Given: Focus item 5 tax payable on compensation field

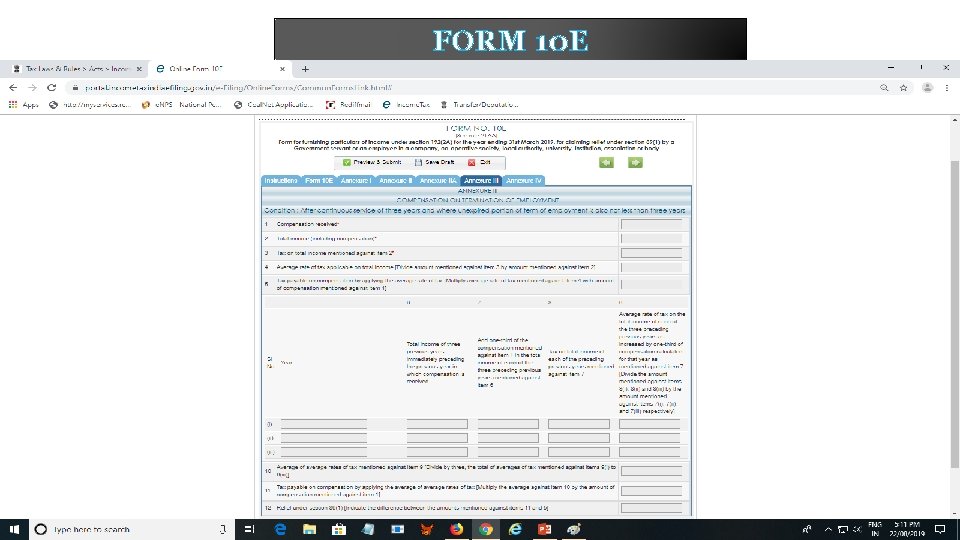Looking at the screenshot, I should tap(651, 284).
